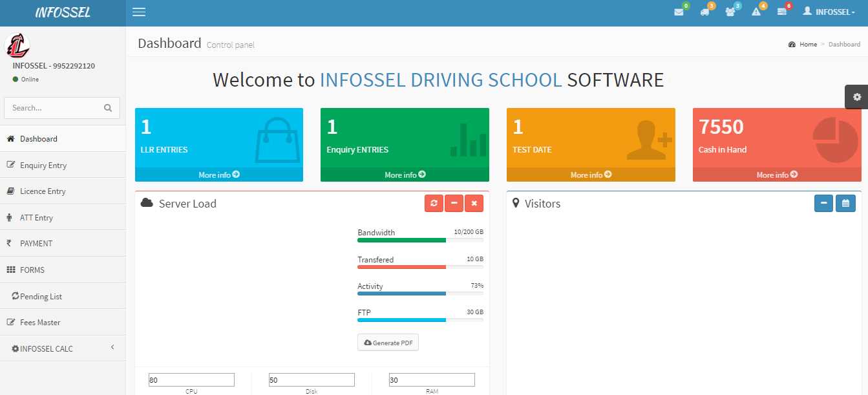Open Fees Master menu item
The height and width of the screenshot is (395, 868).
pyautogui.click(x=63, y=322)
